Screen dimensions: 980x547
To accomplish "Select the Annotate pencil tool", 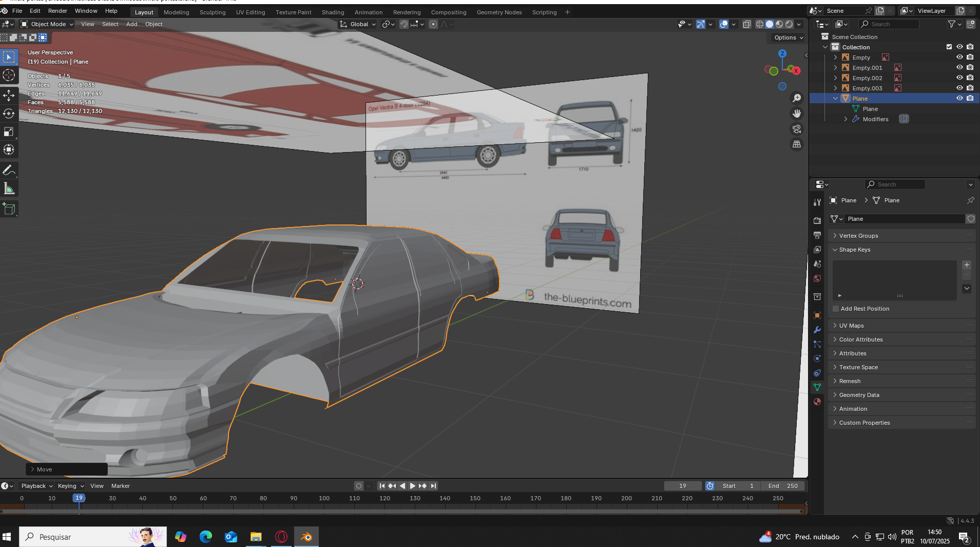I will 9,170.
